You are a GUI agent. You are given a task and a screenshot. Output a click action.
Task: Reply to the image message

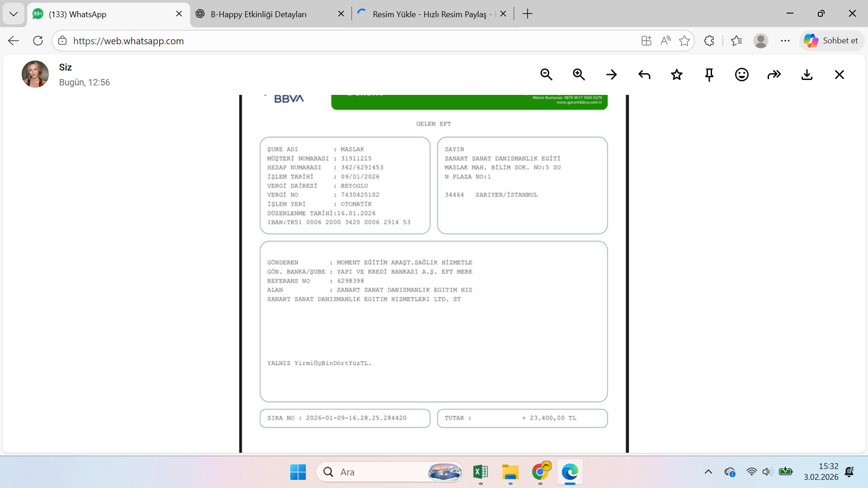(644, 75)
